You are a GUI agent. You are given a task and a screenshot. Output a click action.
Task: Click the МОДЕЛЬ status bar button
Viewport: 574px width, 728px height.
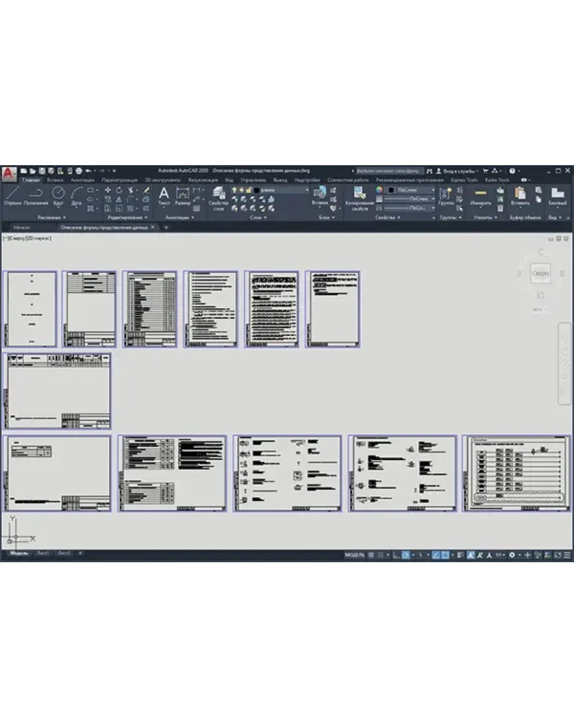pyautogui.click(x=354, y=555)
